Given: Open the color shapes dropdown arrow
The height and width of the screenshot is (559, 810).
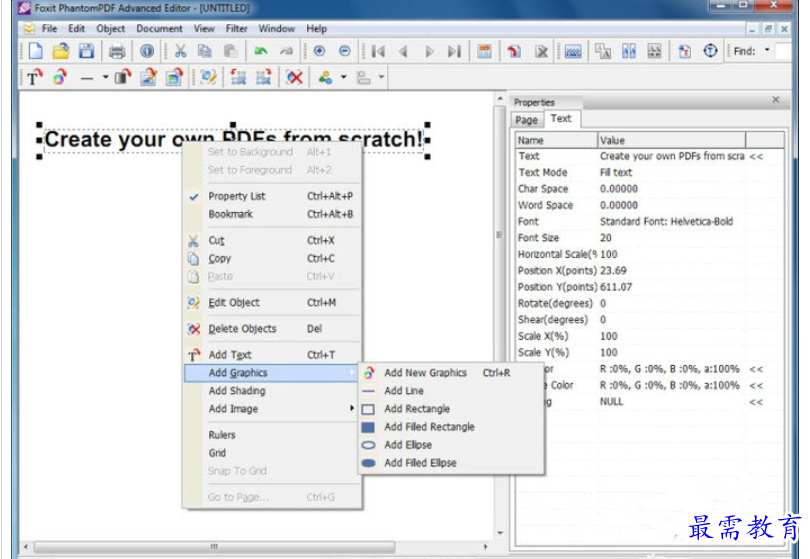Looking at the screenshot, I should tap(344, 77).
